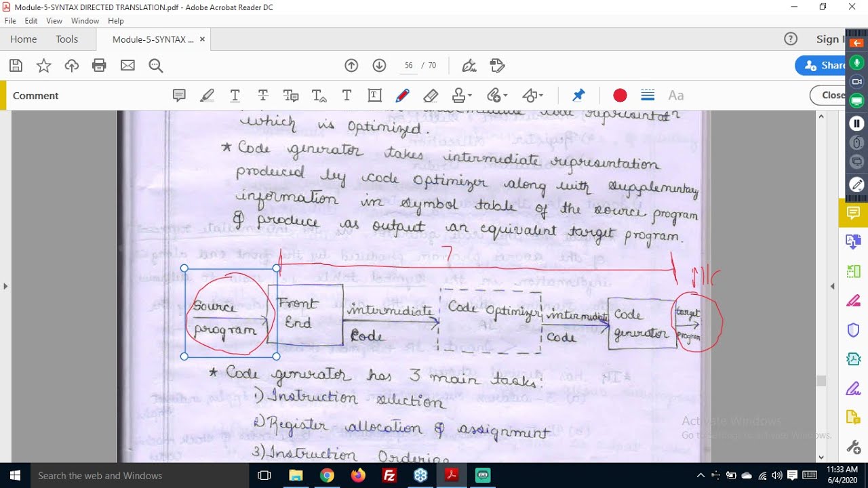
Task: Select the insert text caret tool
Action: click(x=319, y=96)
